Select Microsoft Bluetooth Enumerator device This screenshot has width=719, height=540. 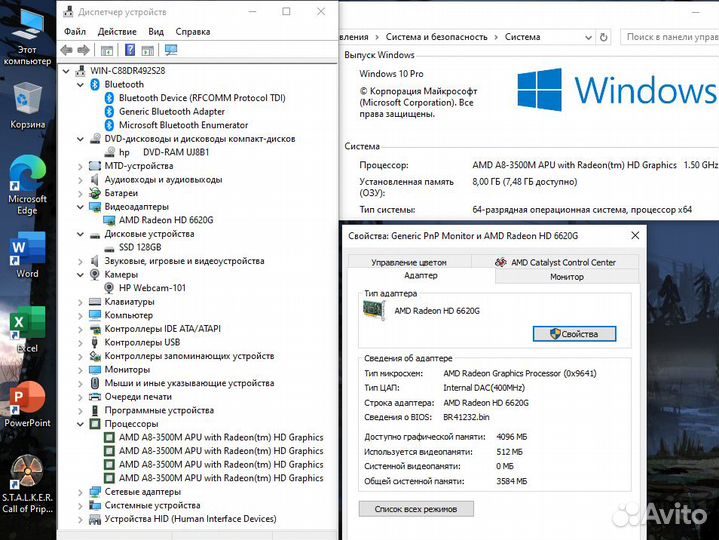tap(183, 125)
